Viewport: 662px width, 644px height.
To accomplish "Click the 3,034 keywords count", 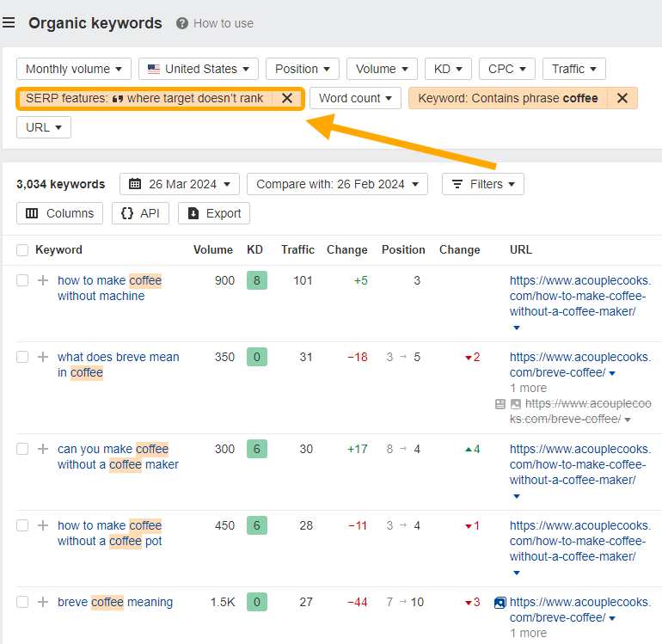I will point(61,184).
